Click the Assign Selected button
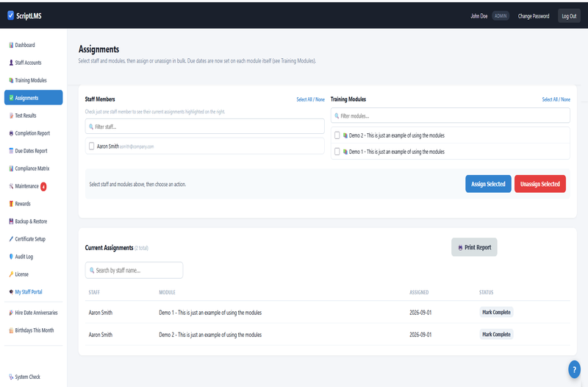Viewport: 588px width, 387px height. click(488, 184)
